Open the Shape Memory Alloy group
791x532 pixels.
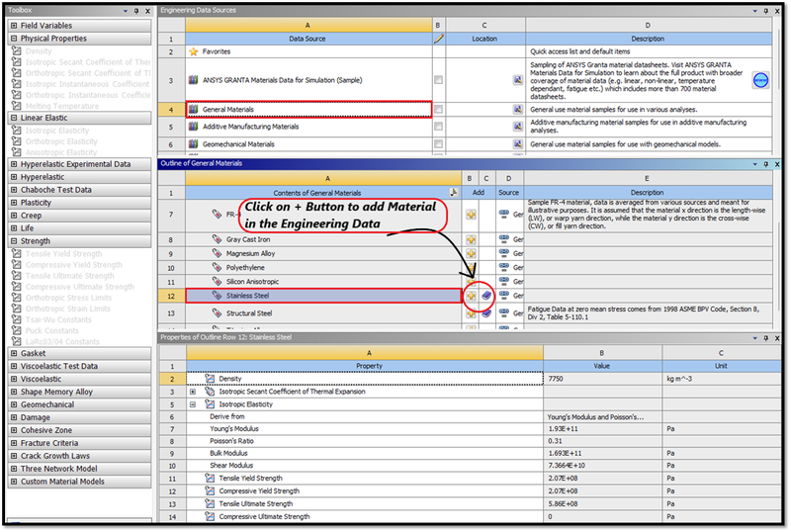click(80, 392)
